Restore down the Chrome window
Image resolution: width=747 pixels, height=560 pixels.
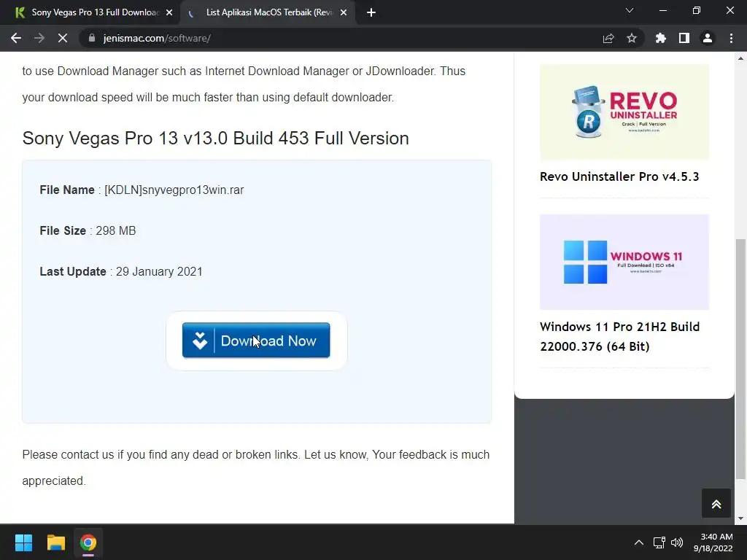click(697, 10)
